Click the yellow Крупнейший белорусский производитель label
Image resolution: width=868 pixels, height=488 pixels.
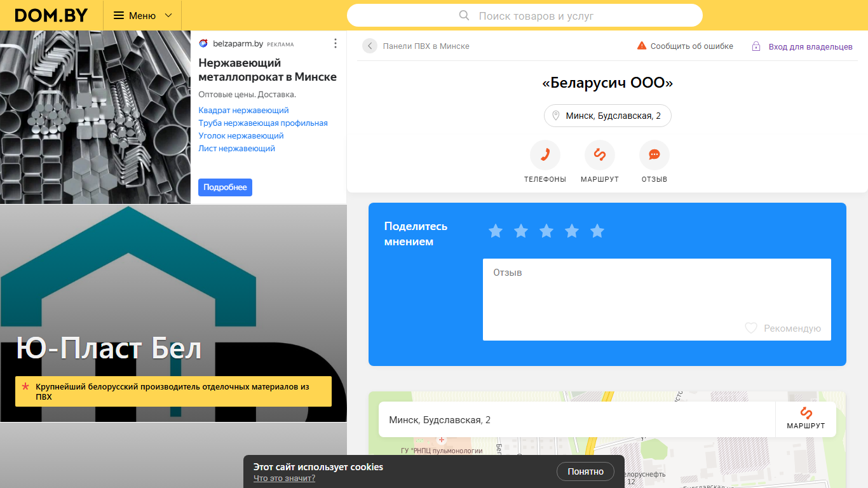[x=173, y=391]
